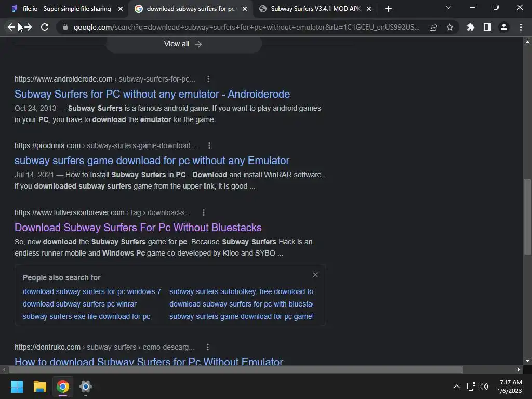Open the Windows Start menu
The height and width of the screenshot is (399, 532).
17,387
